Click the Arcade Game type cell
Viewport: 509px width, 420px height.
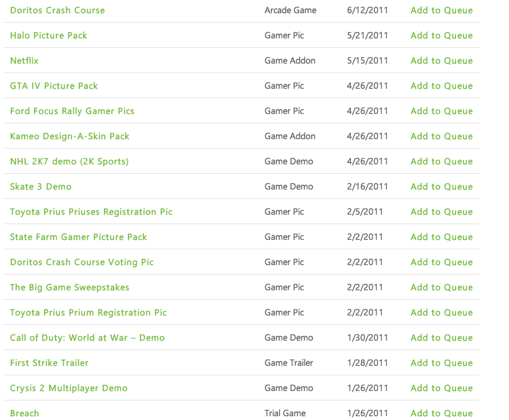click(x=290, y=10)
